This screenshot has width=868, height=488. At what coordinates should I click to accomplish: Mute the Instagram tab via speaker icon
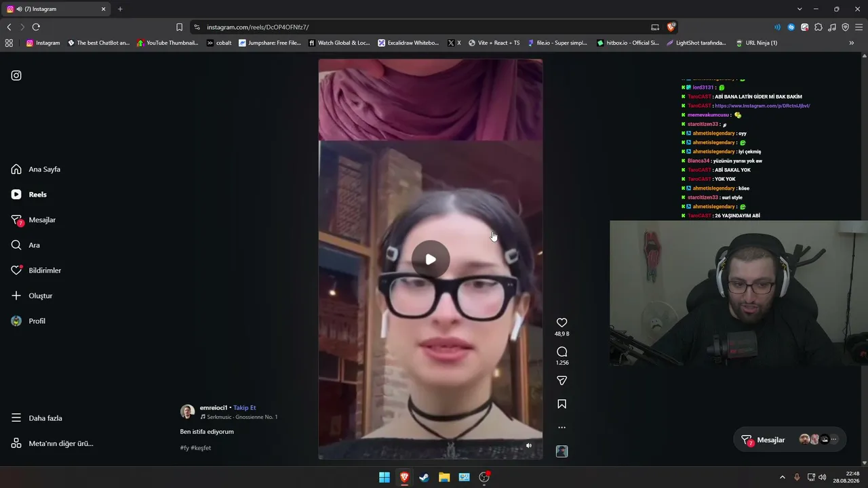click(x=19, y=9)
